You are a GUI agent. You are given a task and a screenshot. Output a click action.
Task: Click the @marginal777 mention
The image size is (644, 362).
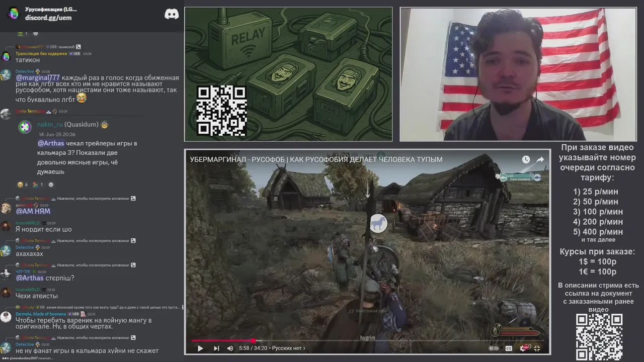pyautogui.click(x=38, y=77)
